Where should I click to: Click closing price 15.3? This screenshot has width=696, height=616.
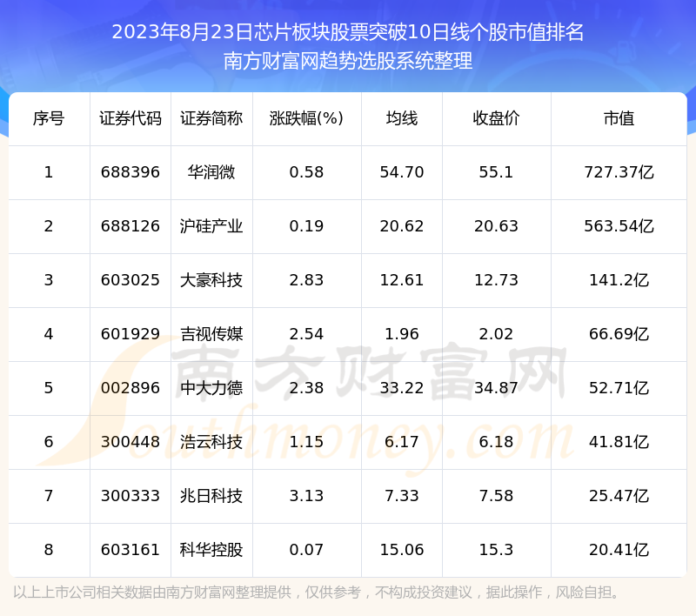click(496, 550)
